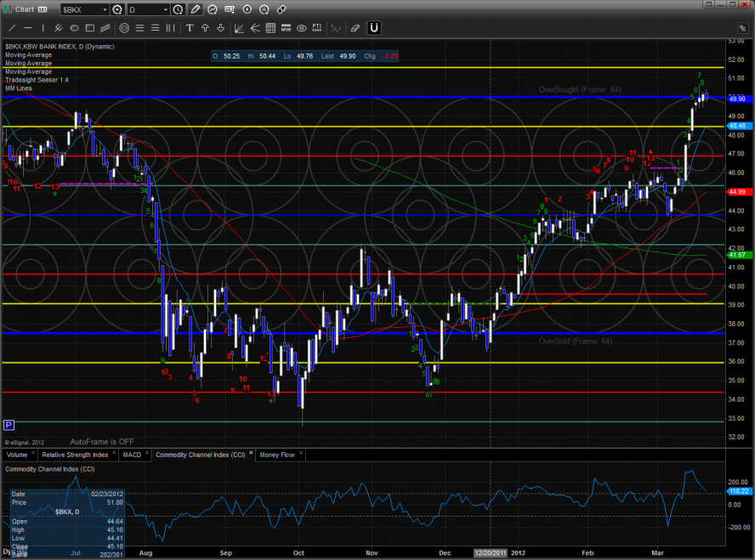Add an up arrow marker

(x=205, y=27)
